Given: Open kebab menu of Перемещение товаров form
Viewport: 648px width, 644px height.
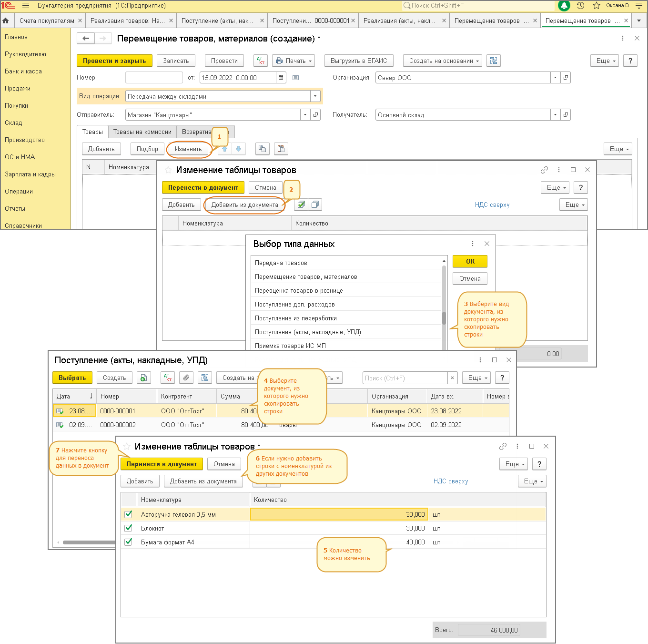Looking at the screenshot, I should click(x=623, y=38).
